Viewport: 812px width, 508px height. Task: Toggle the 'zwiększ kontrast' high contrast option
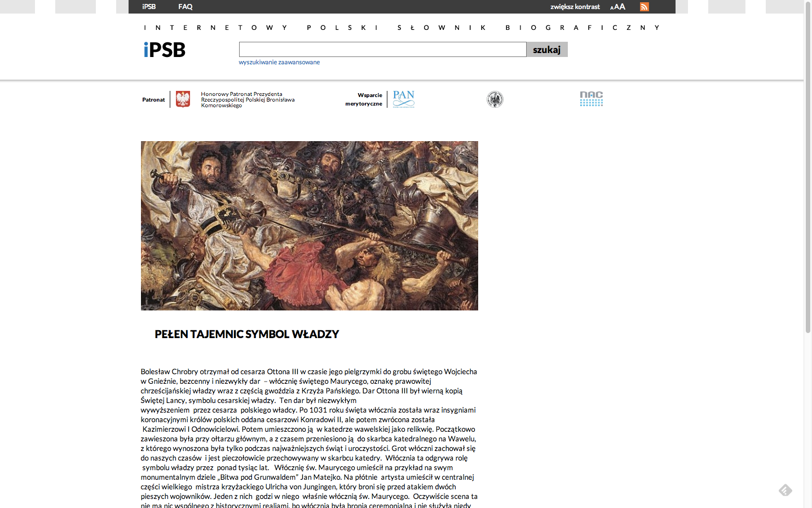(575, 7)
